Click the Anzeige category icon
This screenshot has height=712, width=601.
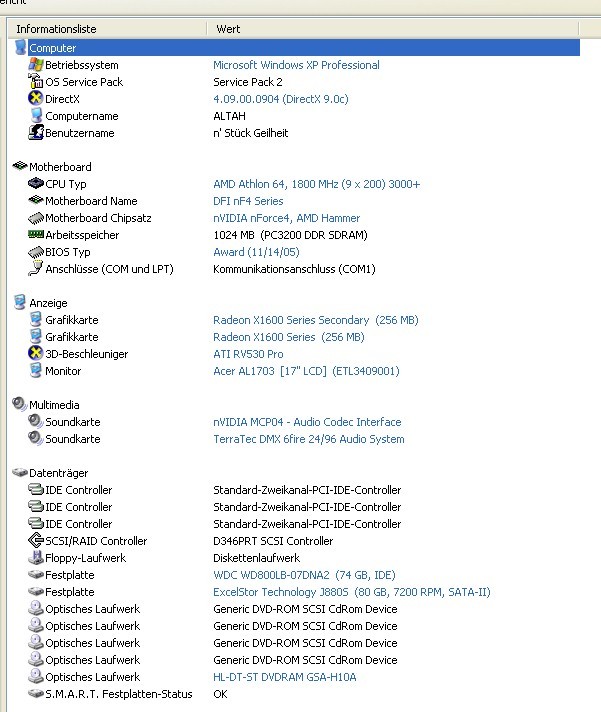[20, 302]
